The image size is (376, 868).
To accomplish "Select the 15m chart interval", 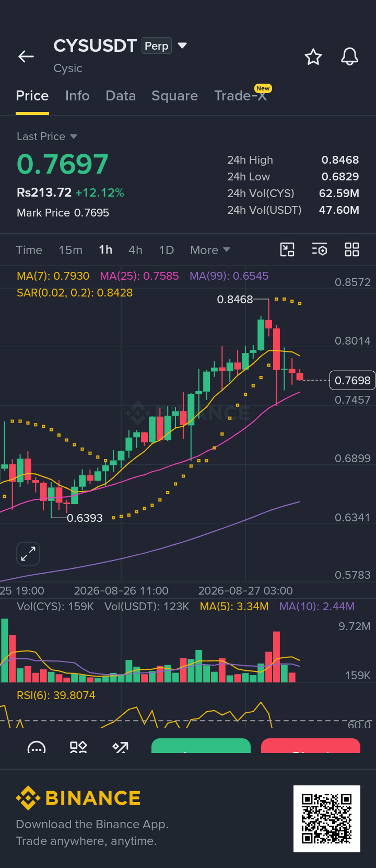I will (70, 250).
